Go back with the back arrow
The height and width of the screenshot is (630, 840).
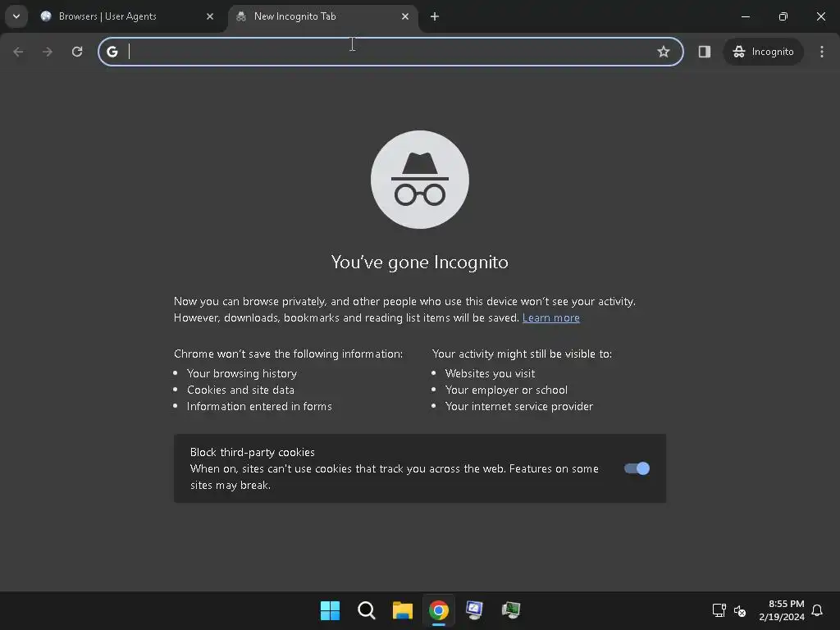[18, 52]
